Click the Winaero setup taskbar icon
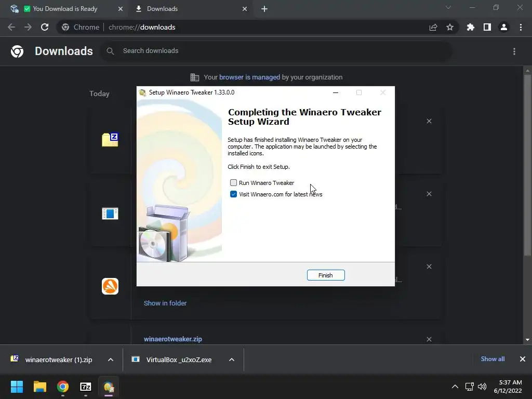The width and height of the screenshot is (532, 399). (109, 387)
